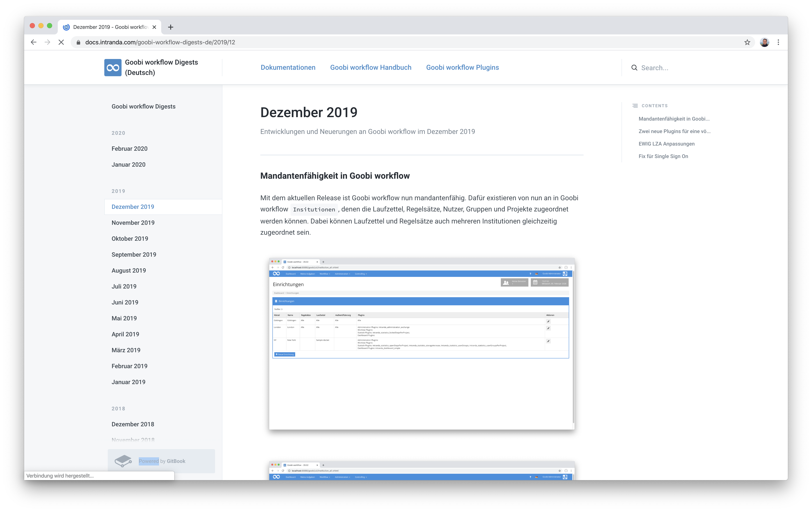This screenshot has width=812, height=512.
Task: Click the Goobi infinity logo icon
Action: (x=113, y=67)
